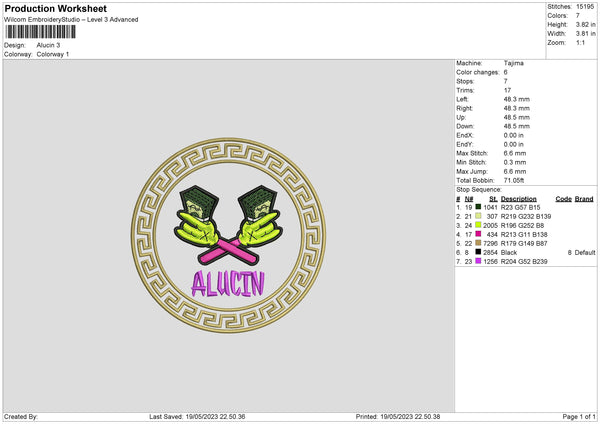
Task: Click the purple swatch R204 G52 B239
Action: click(478, 261)
